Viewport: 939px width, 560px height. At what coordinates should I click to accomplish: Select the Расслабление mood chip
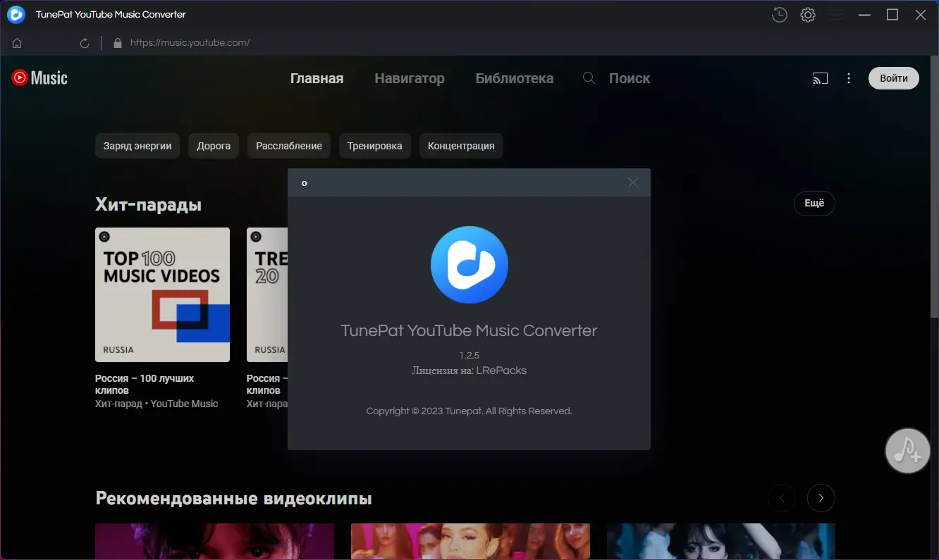click(289, 146)
